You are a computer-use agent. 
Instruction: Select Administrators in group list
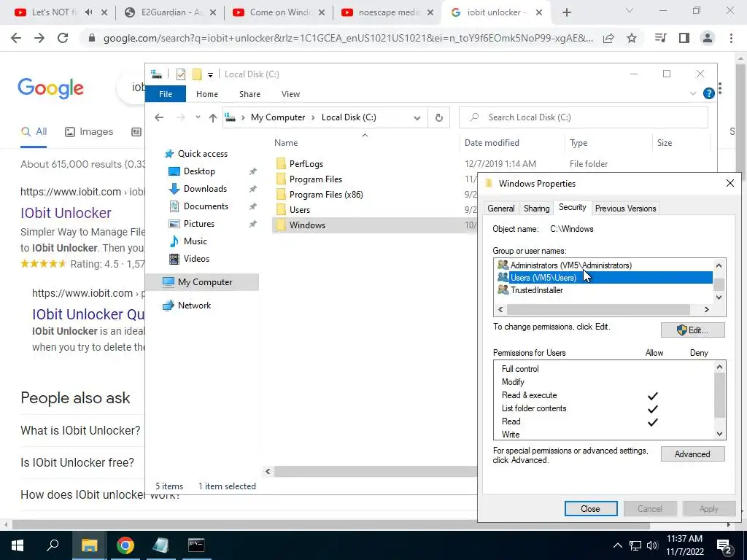pos(570,265)
